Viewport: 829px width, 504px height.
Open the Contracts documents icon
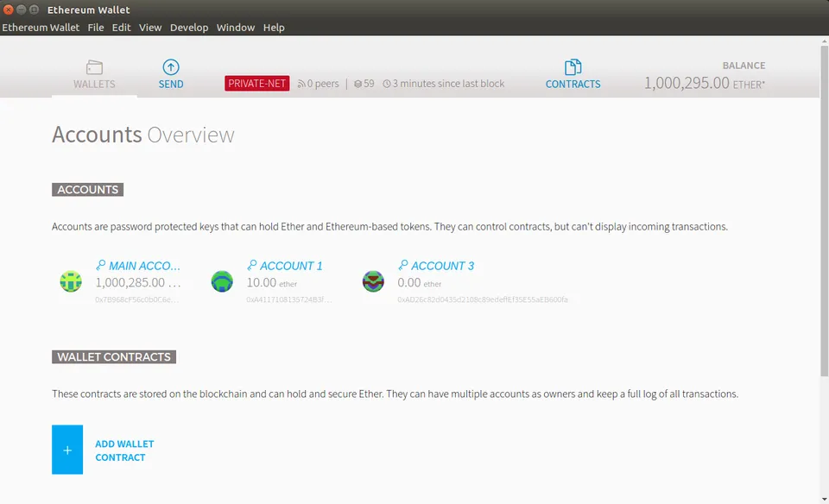(x=573, y=67)
